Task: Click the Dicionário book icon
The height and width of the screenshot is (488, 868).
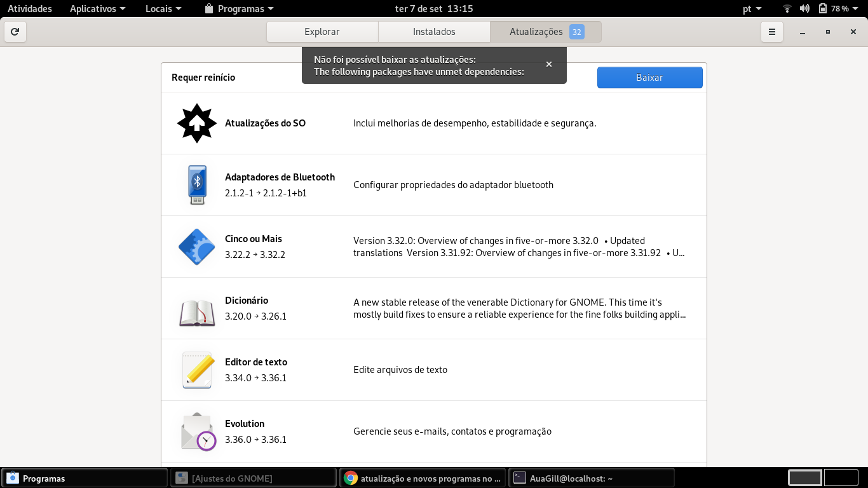Action: pyautogui.click(x=197, y=313)
